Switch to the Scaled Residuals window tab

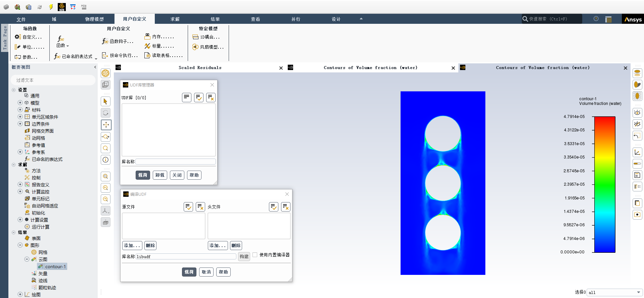pyautogui.click(x=200, y=68)
